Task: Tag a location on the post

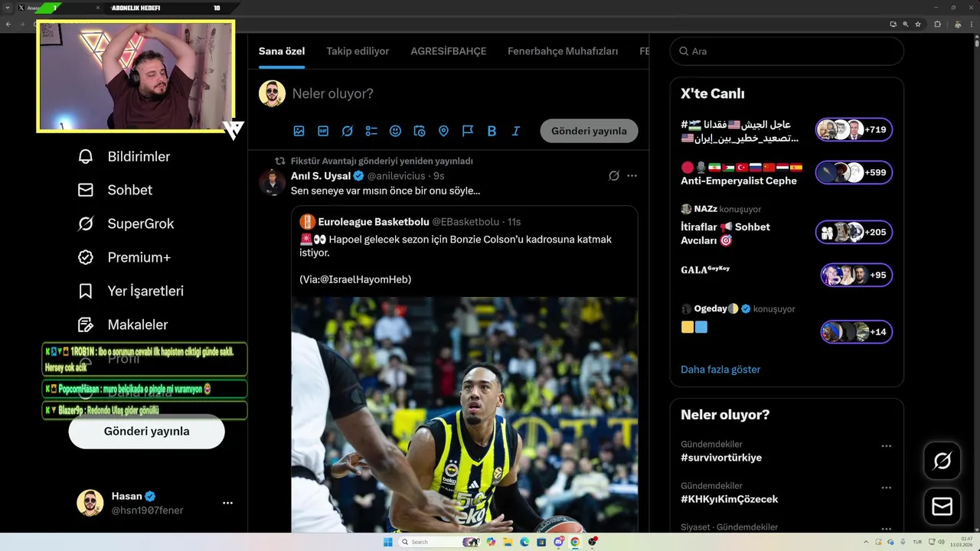Action: [443, 131]
